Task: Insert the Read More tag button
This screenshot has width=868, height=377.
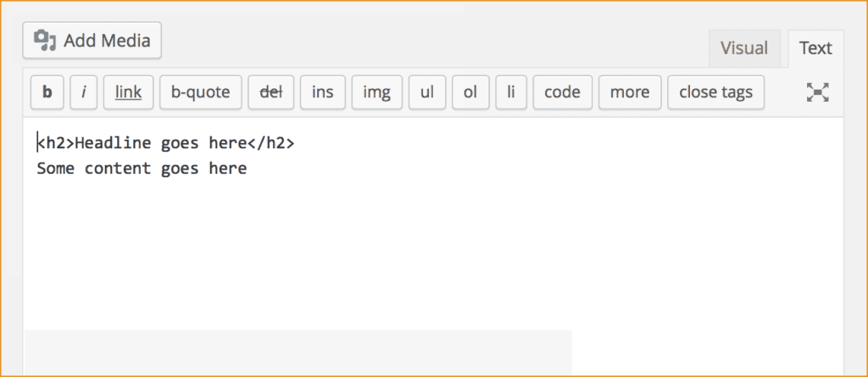Action: (x=630, y=91)
